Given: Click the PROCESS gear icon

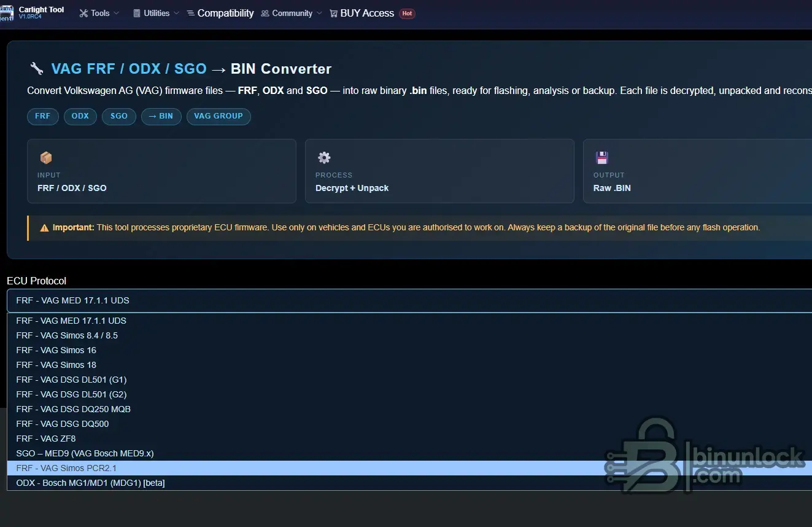Looking at the screenshot, I should pyautogui.click(x=324, y=158).
